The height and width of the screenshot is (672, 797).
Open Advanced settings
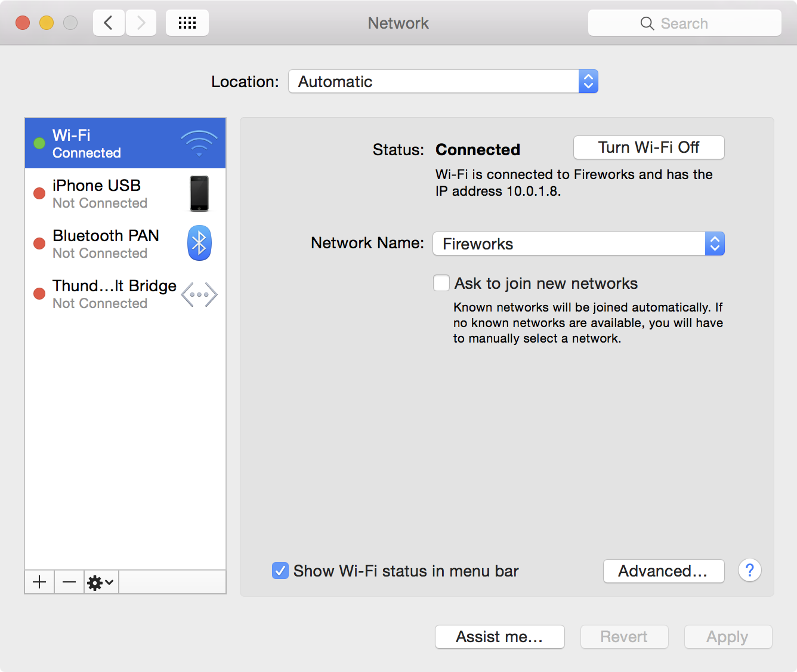point(664,571)
